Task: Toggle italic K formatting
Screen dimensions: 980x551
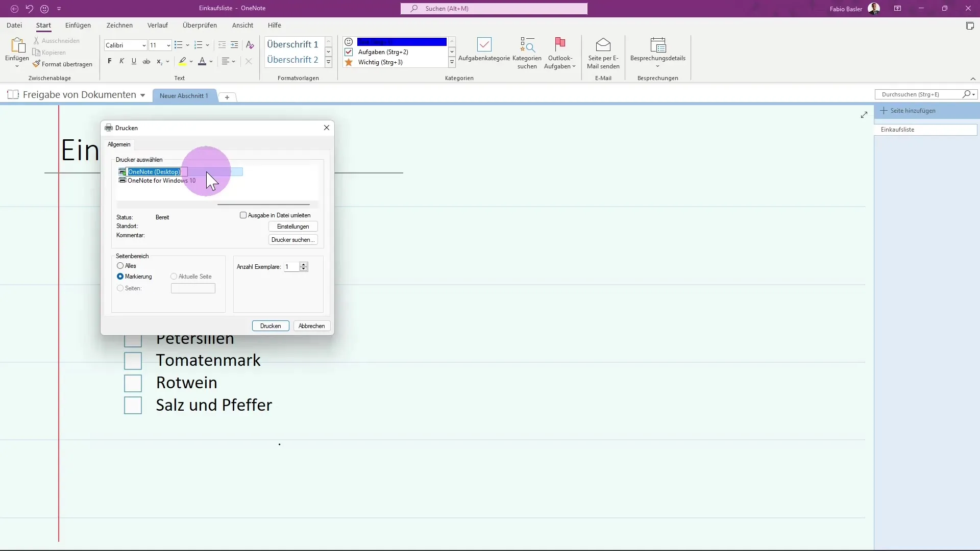Action: pyautogui.click(x=121, y=61)
